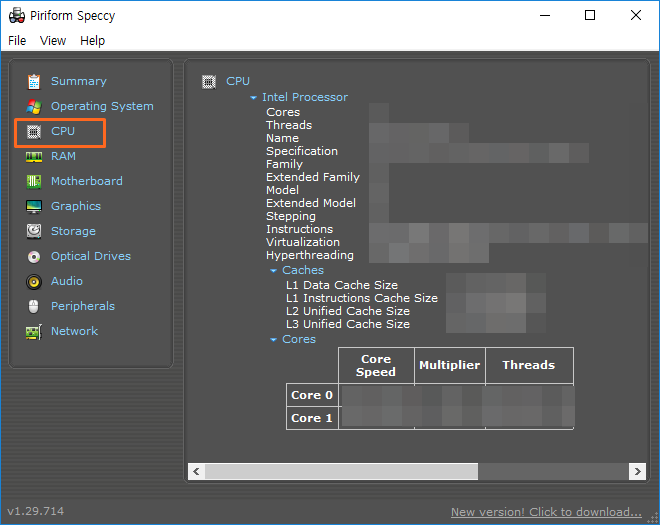Click the Multiplier column header
The image size is (660, 525).
[x=450, y=366]
